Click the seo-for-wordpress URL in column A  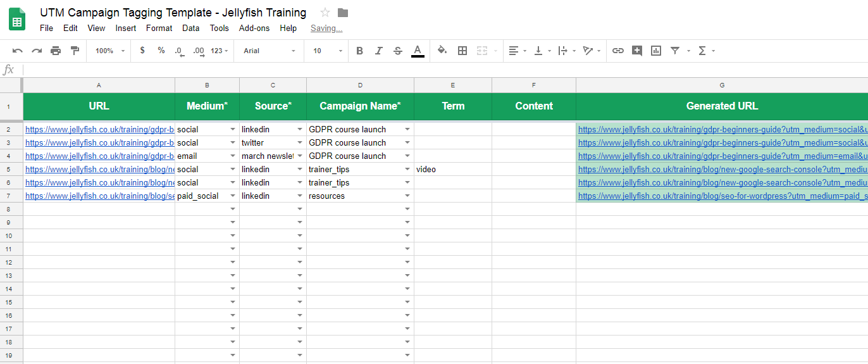coord(99,196)
